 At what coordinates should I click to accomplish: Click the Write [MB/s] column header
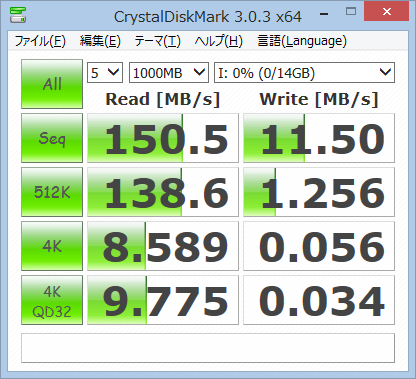tap(319, 99)
